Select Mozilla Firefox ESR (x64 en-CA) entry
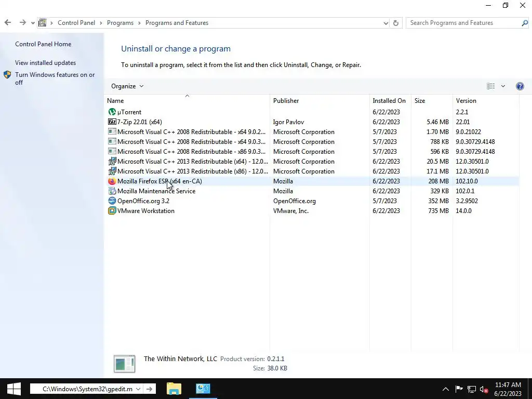The height and width of the screenshot is (399, 532). pos(159,181)
